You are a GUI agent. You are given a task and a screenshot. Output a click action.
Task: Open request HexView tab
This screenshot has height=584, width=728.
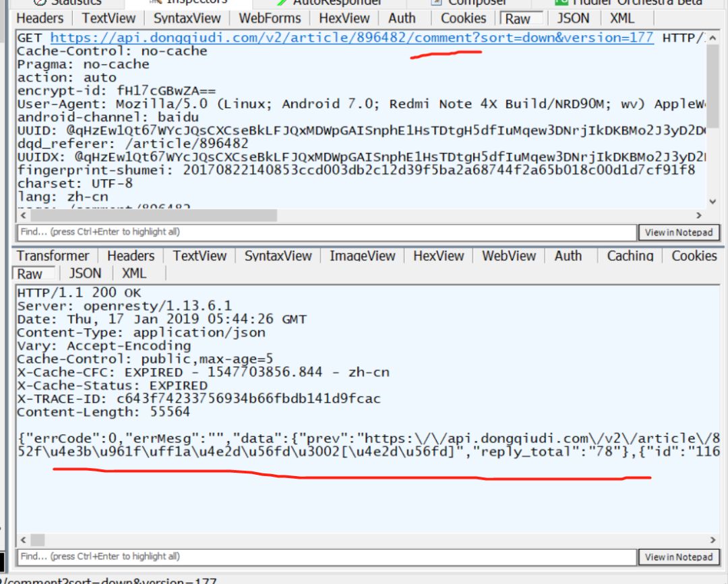pyautogui.click(x=344, y=18)
